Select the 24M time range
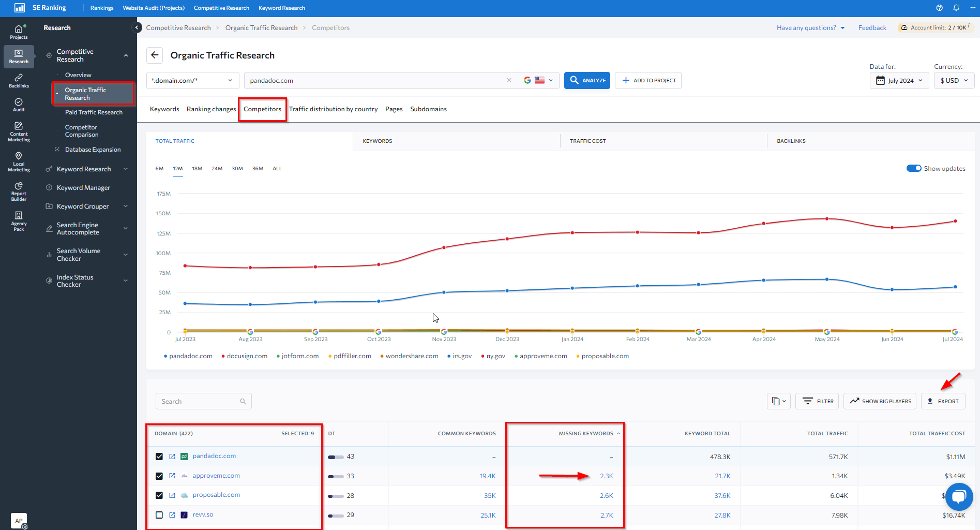The width and height of the screenshot is (980, 530). point(217,168)
